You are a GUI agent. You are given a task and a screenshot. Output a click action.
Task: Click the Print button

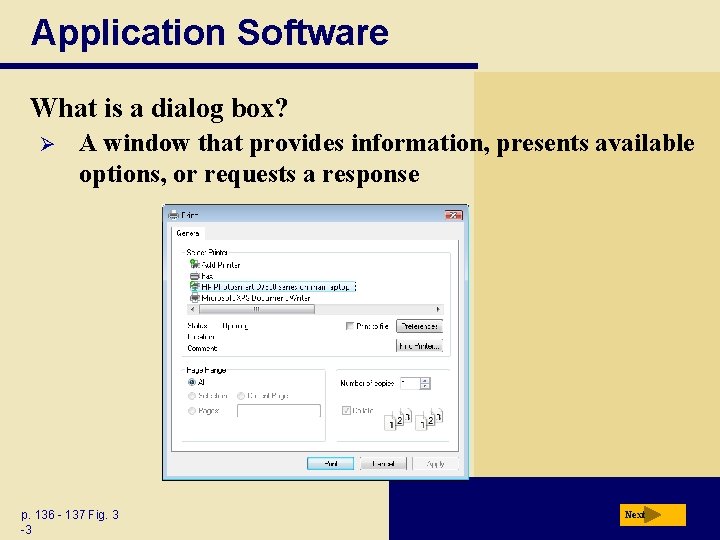pyautogui.click(x=331, y=464)
